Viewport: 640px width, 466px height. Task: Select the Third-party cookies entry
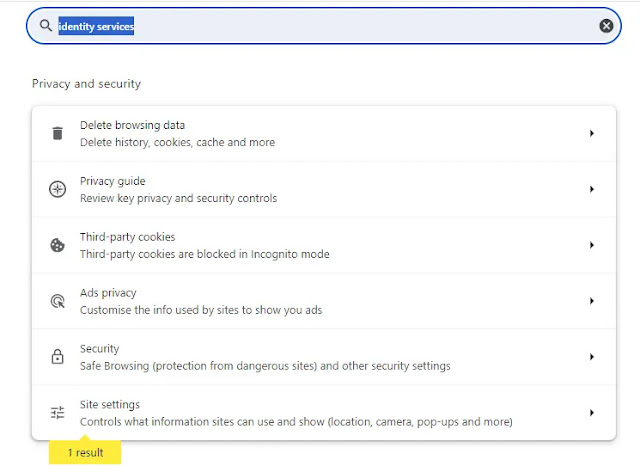[324, 245]
